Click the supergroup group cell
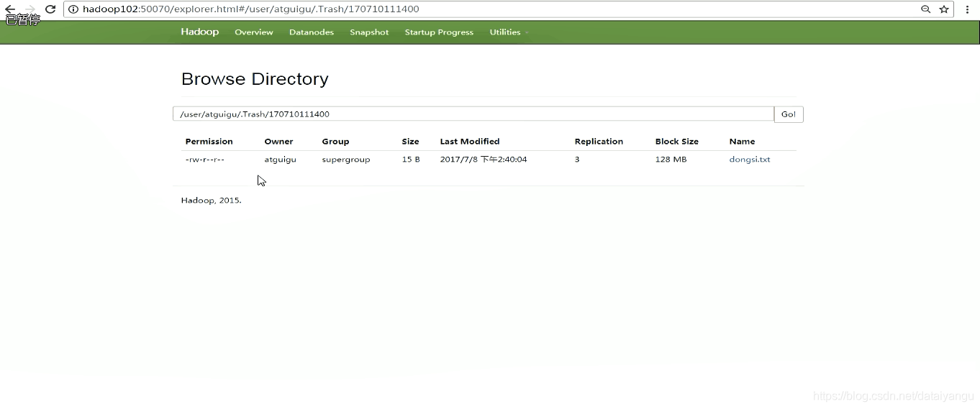The image size is (980, 409). coord(346,160)
